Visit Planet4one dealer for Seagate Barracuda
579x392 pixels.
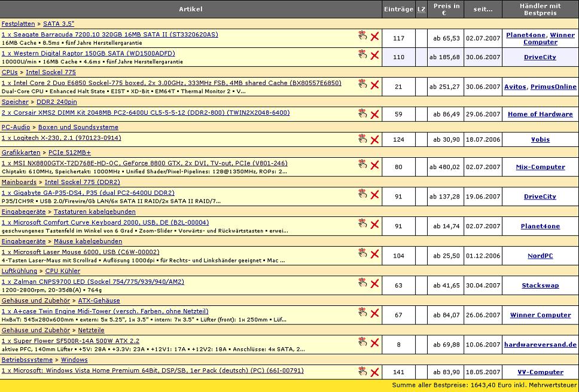click(525, 35)
